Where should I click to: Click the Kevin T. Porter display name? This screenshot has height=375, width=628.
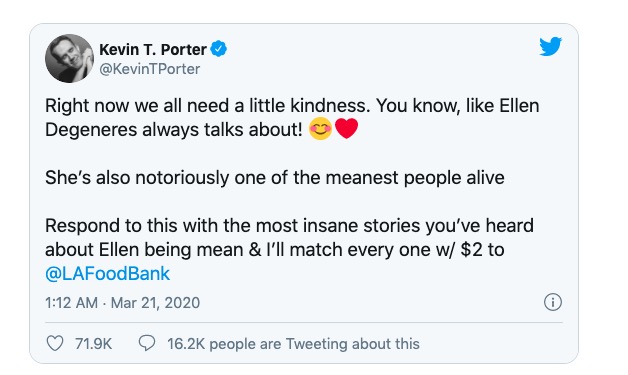(x=153, y=50)
